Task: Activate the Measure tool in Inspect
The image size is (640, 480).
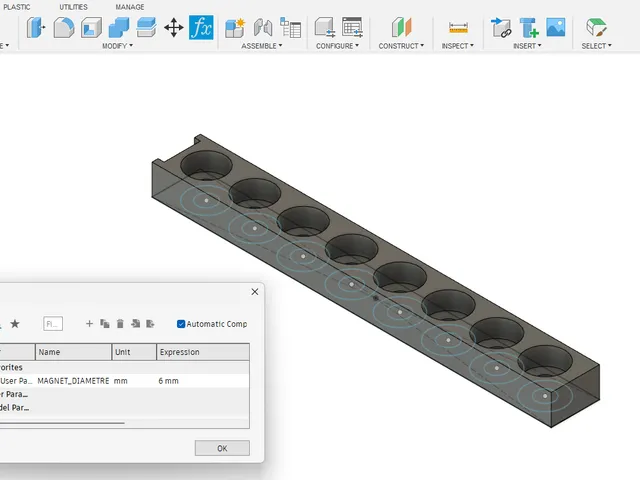Action: point(458,28)
